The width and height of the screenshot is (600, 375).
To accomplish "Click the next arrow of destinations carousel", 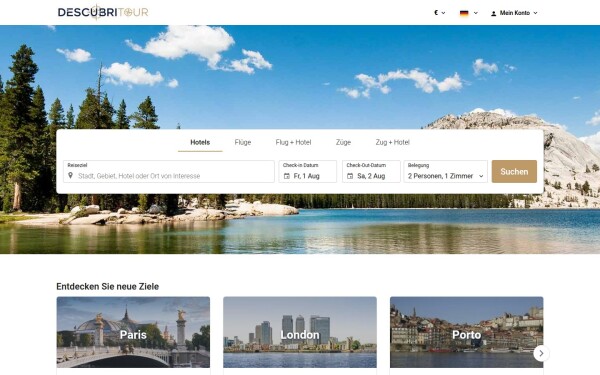I will click(541, 353).
